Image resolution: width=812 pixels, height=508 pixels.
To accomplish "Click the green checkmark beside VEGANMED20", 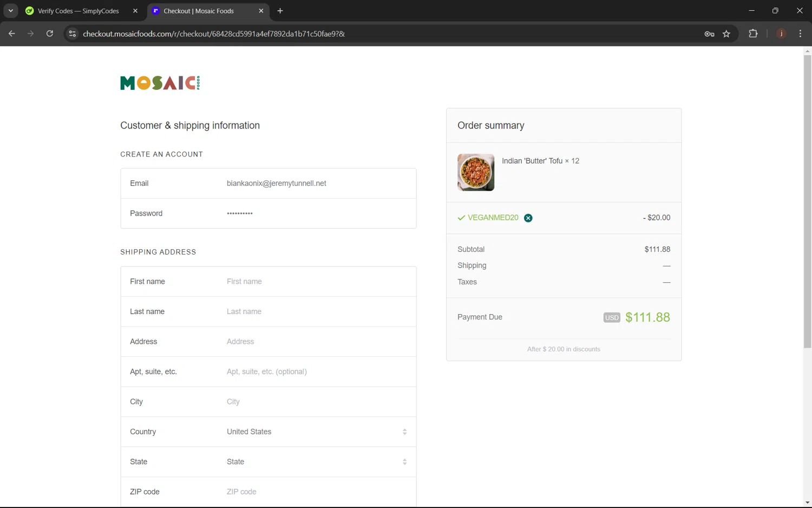I will pos(461,218).
